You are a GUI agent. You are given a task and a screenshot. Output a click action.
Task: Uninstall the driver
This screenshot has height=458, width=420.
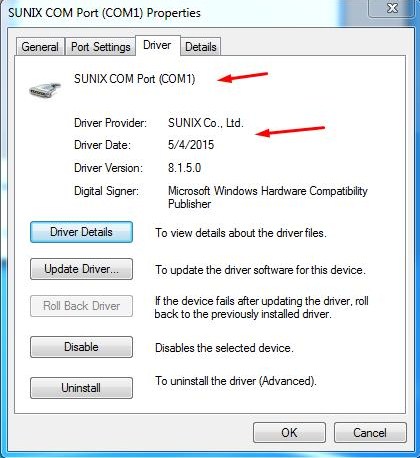(x=81, y=388)
